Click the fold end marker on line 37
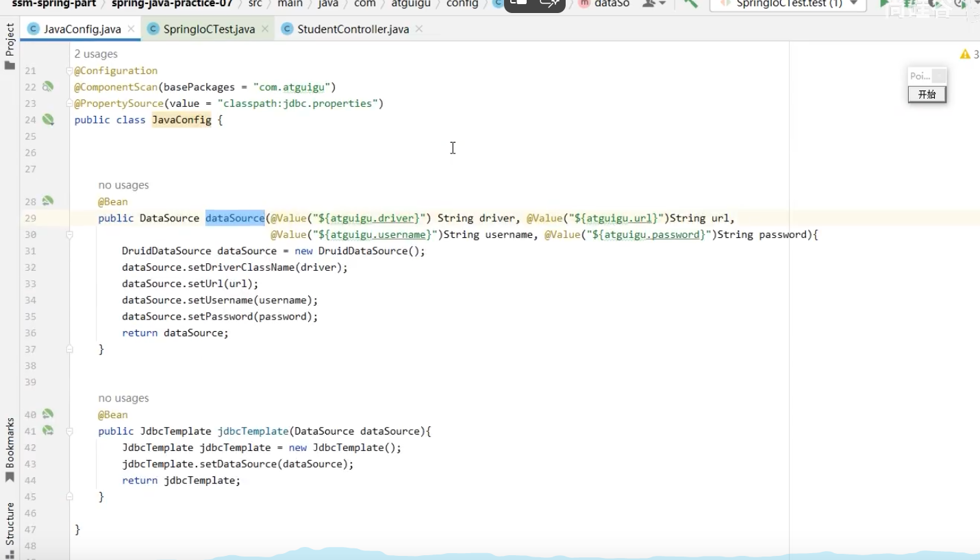 pyautogui.click(x=69, y=350)
